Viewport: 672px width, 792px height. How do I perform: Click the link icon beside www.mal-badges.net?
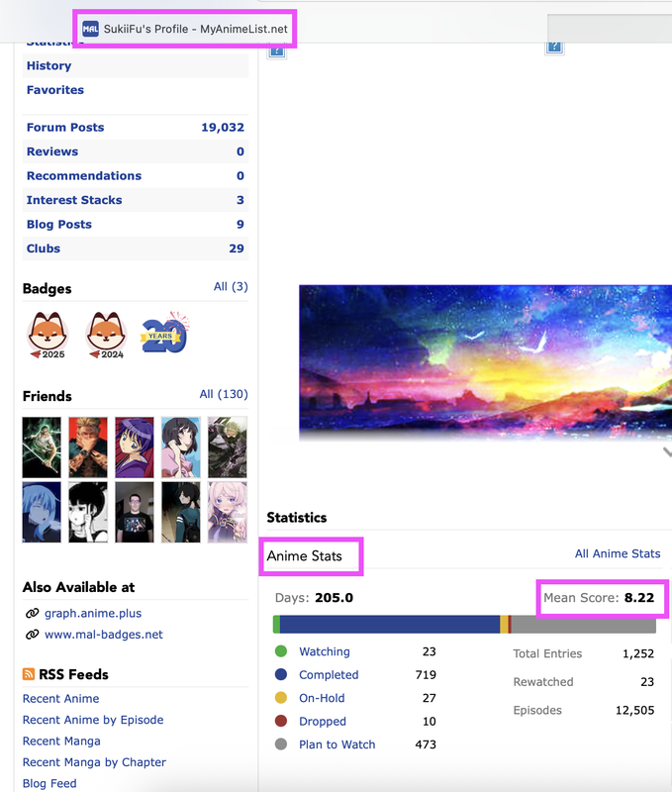tap(32, 635)
